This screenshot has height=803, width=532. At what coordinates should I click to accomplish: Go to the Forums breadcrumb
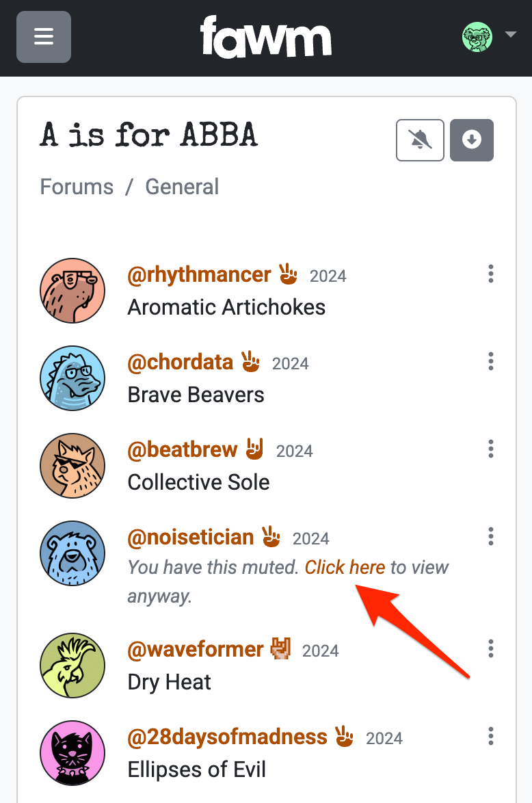[76, 186]
